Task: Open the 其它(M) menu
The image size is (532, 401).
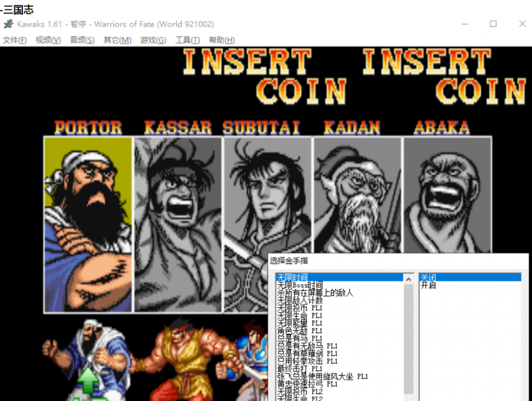Action: [117, 40]
